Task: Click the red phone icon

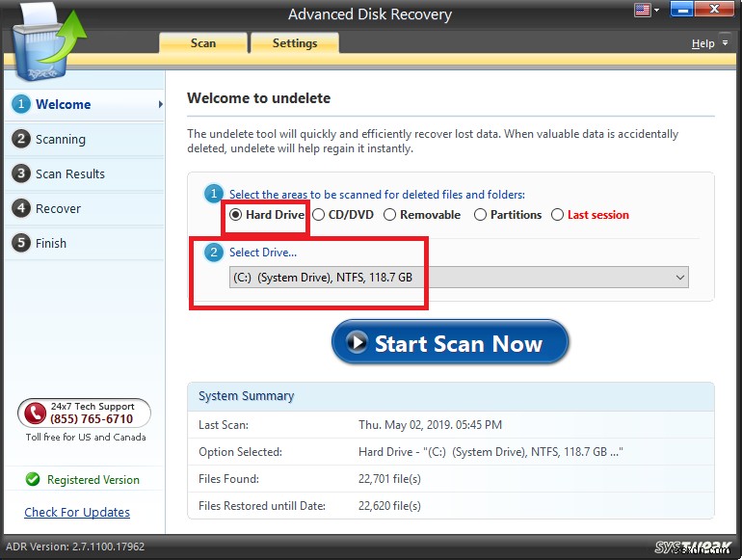Action: 35,413
